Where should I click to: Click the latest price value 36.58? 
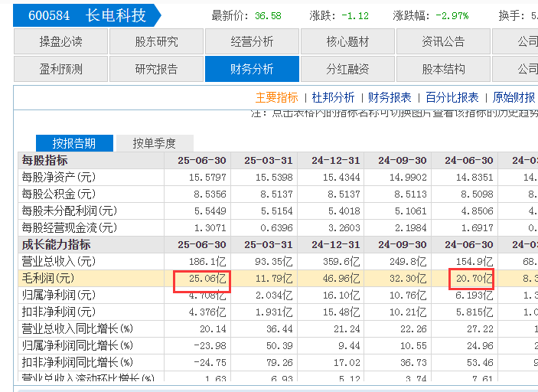[x=268, y=16]
